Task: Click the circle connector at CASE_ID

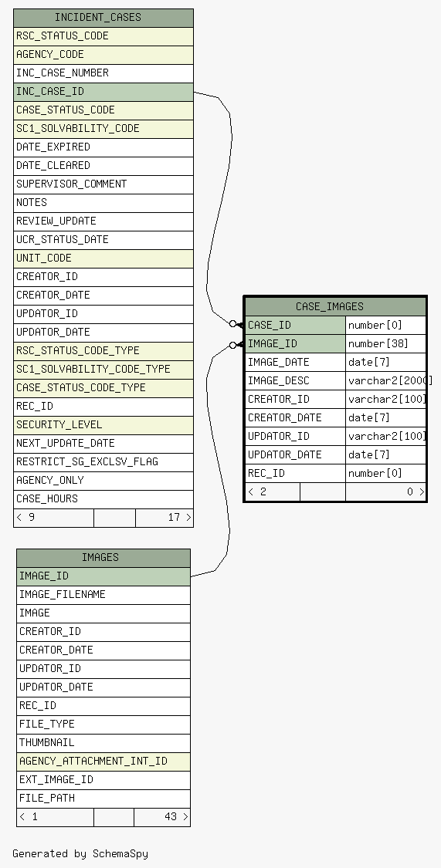Action: pos(232,324)
